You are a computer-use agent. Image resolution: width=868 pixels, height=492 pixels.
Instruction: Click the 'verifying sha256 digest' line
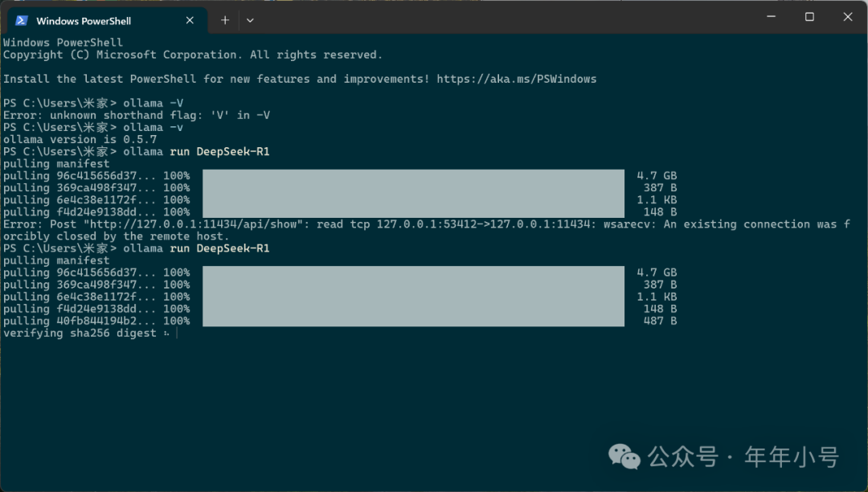coord(86,333)
